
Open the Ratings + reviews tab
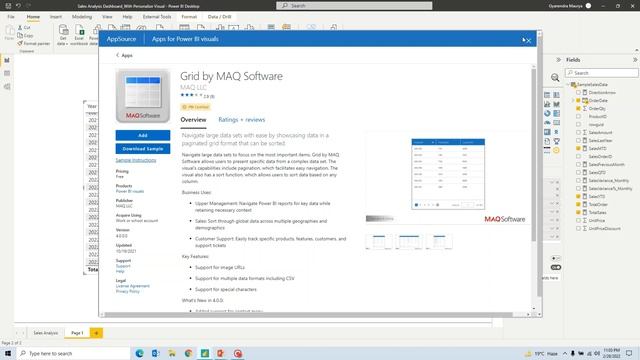point(242,120)
